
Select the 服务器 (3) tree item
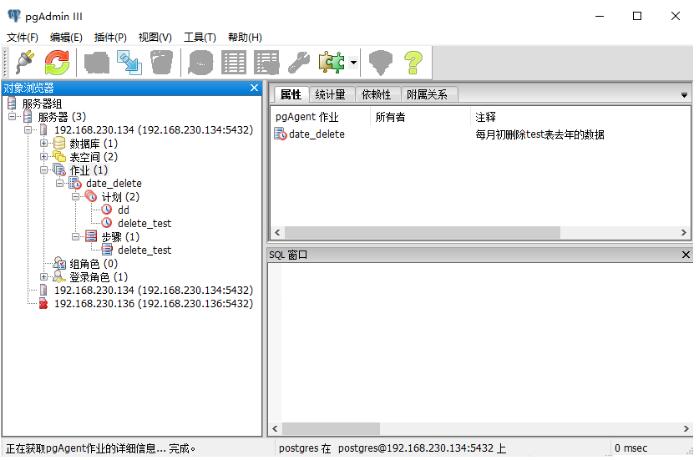[62, 117]
